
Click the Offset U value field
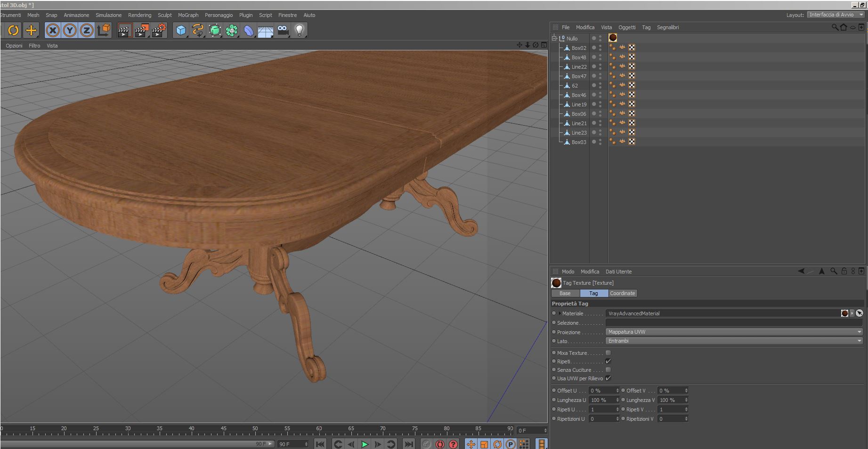(x=602, y=391)
